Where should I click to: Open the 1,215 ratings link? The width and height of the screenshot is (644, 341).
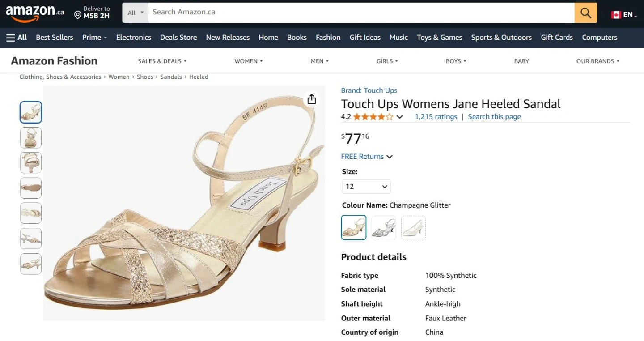[x=436, y=117]
